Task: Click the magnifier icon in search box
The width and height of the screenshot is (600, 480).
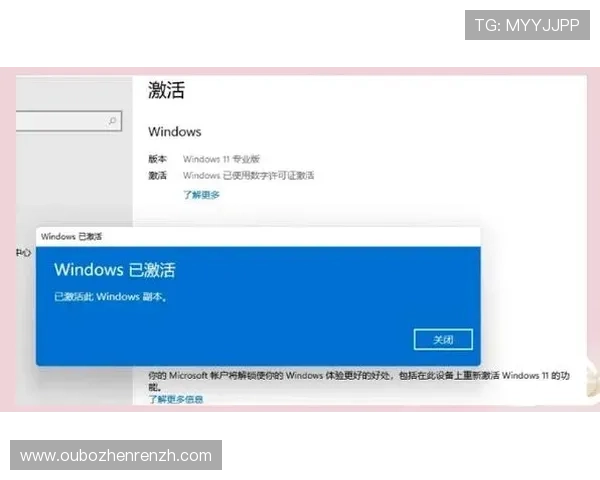Action: pyautogui.click(x=112, y=121)
